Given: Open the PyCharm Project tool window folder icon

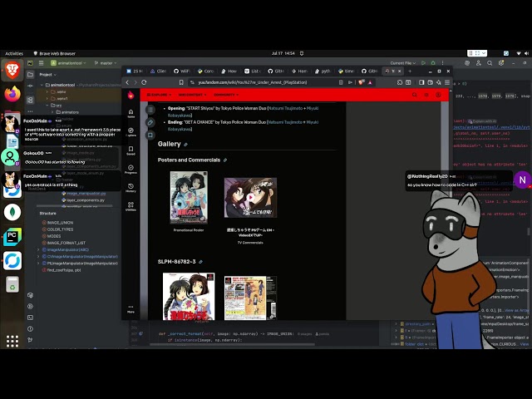Looking at the screenshot, I should click(x=30, y=74).
